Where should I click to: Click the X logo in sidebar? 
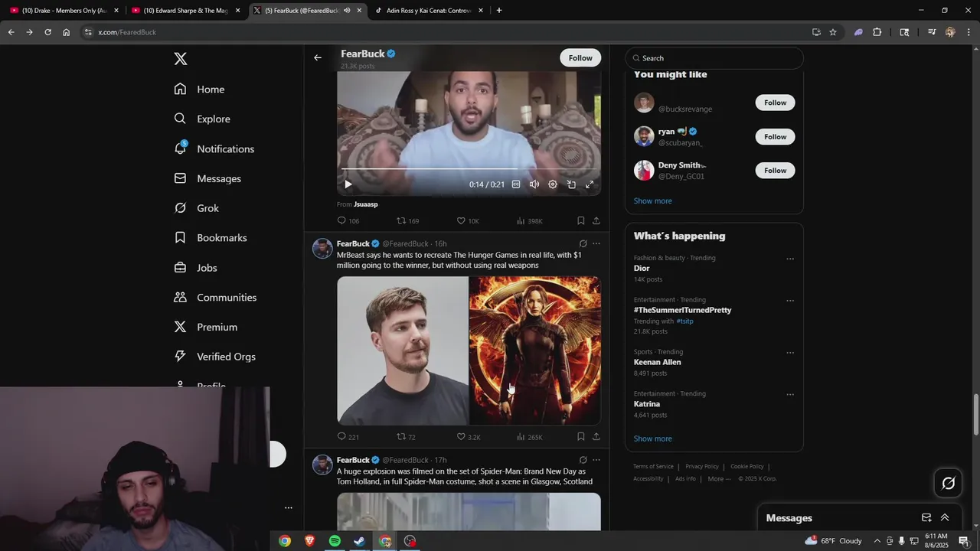point(181,59)
